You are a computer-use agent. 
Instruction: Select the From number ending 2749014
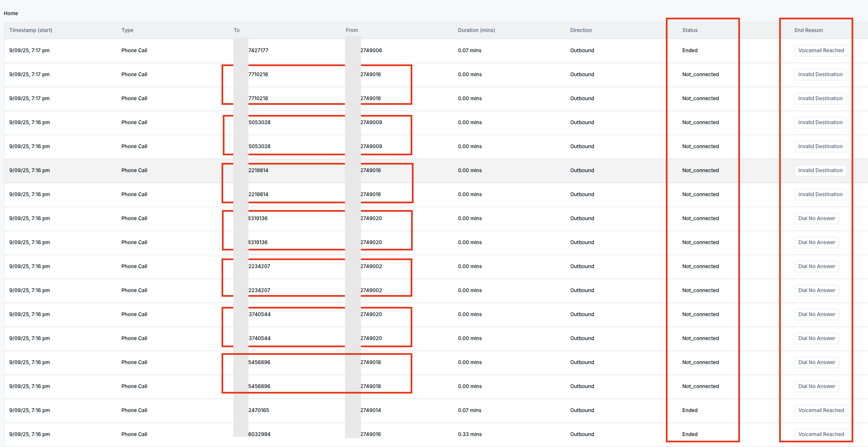click(x=371, y=410)
